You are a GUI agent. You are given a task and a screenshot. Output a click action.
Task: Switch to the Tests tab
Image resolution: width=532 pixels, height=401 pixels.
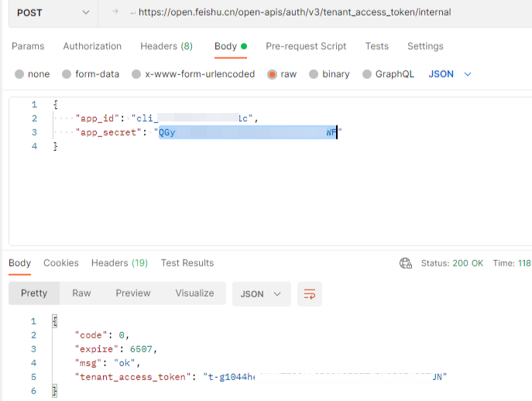(x=377, y=46)
